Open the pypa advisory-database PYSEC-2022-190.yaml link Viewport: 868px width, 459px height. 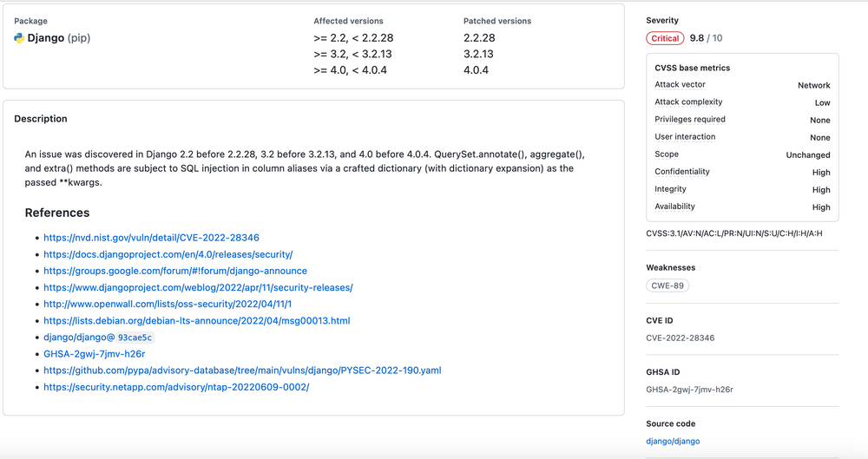[x=242, y=370]
